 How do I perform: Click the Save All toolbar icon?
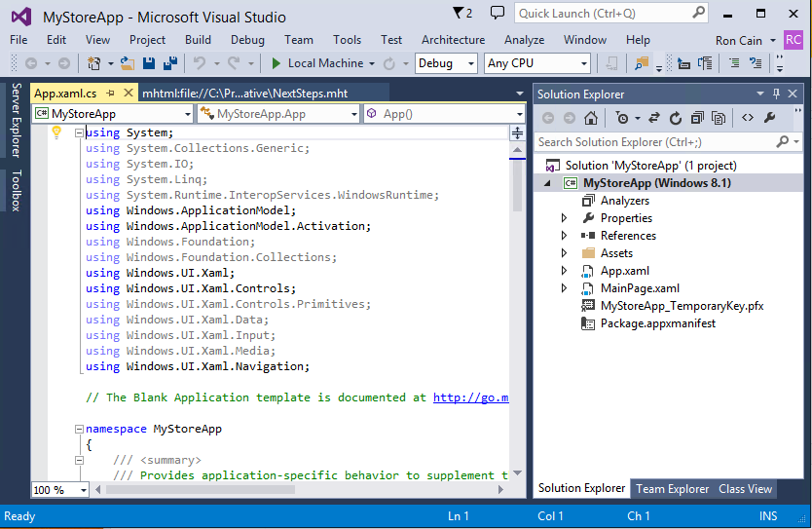170,63
